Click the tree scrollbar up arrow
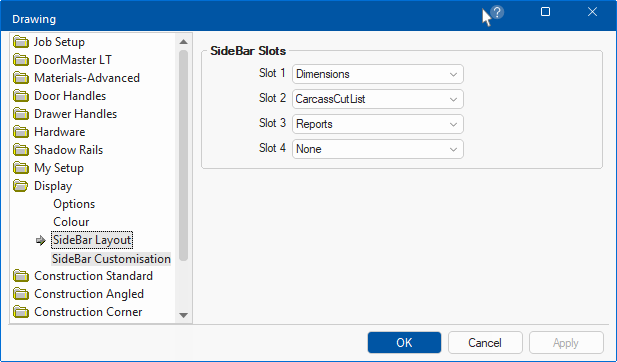 (x=183, y=42)
